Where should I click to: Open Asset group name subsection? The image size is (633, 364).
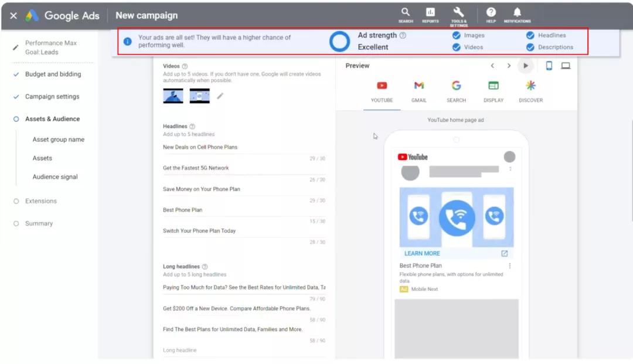(x=59, y=140)
